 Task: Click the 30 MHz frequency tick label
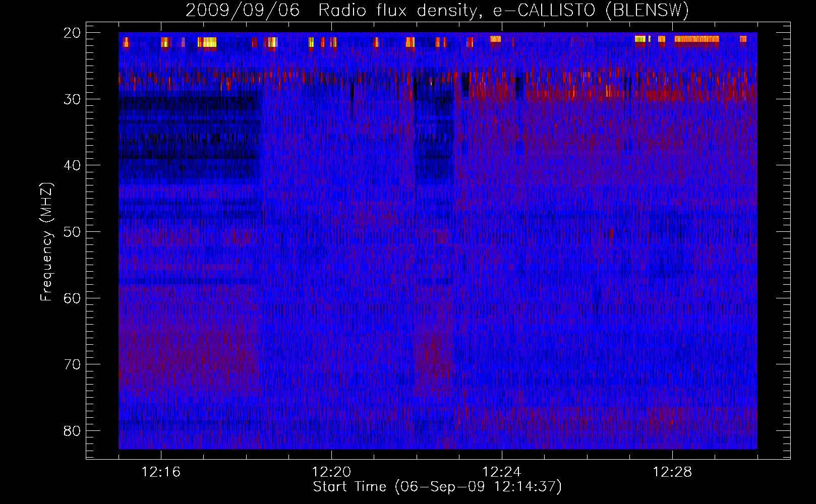click(x=72, y=99)
